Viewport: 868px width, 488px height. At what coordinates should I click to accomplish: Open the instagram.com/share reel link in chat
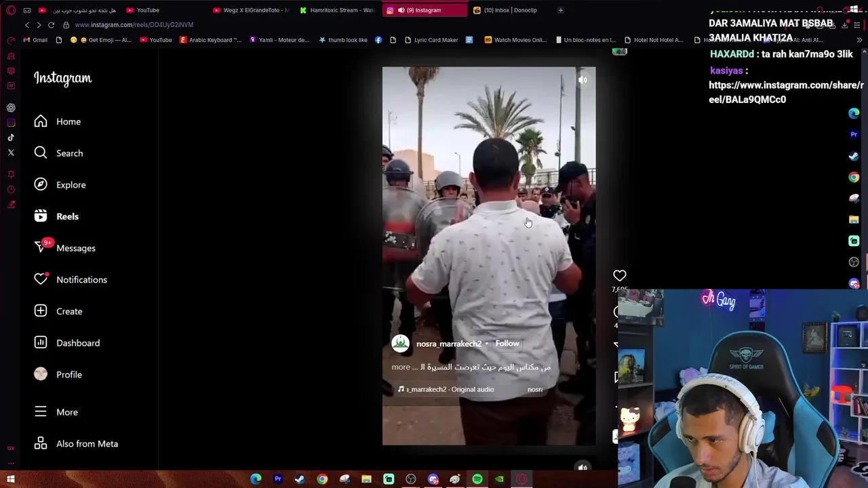point(787,92)
